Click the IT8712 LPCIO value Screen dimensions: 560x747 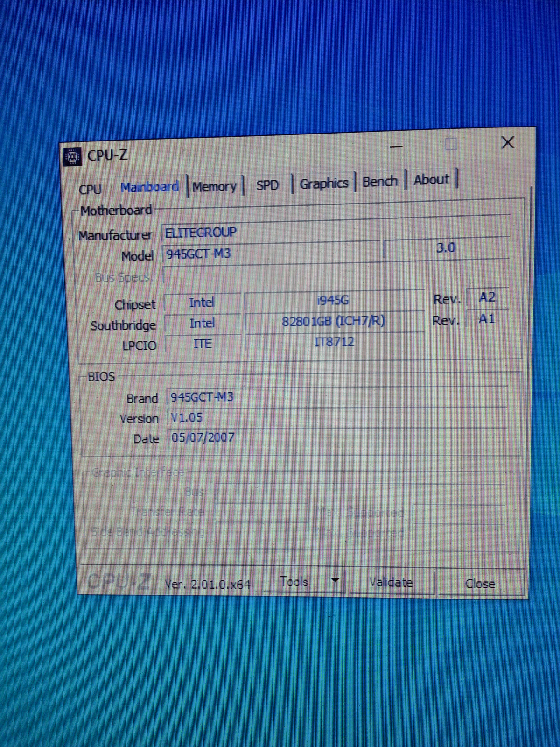(x=334, y=342)
